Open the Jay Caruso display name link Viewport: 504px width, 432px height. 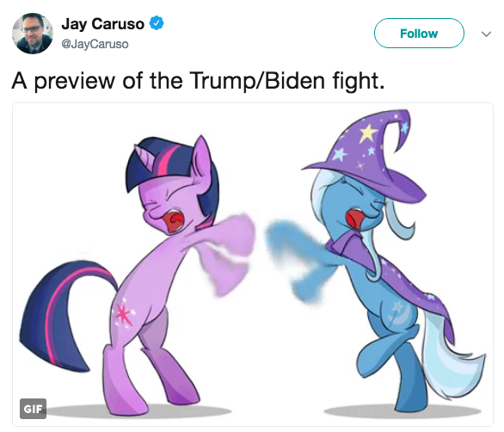coord(103,24)
